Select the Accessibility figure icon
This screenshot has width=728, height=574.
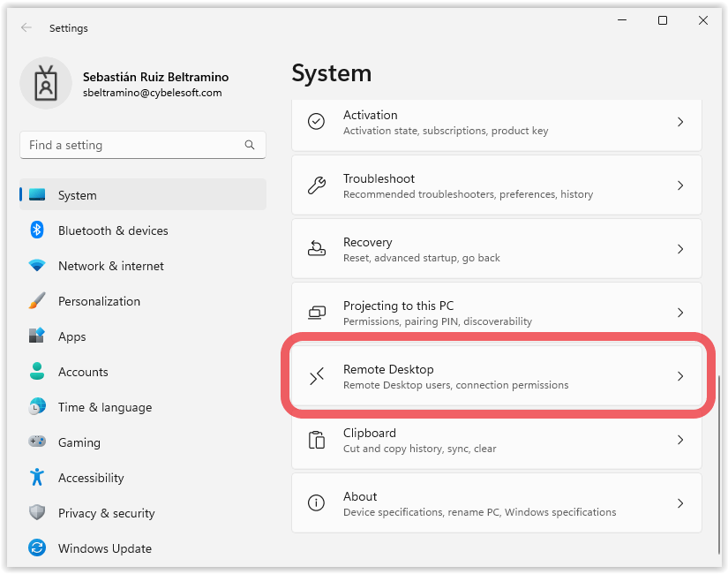36,478
